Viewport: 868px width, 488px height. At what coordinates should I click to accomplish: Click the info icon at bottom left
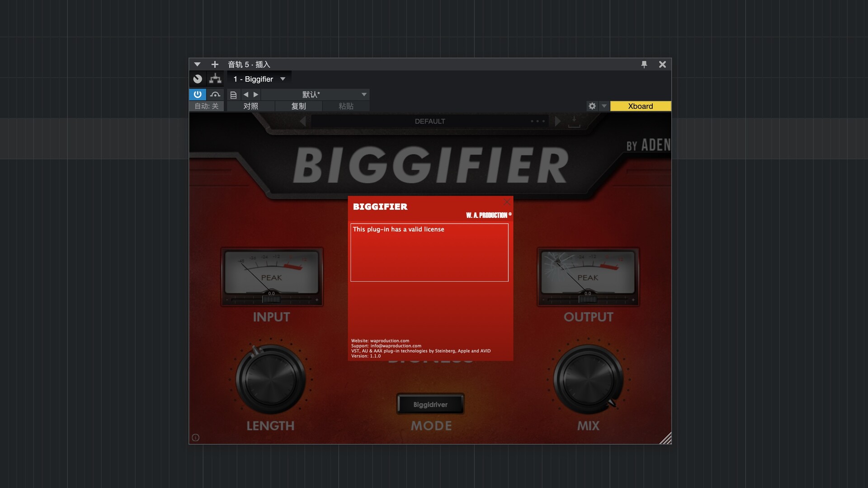pos(195,437)
